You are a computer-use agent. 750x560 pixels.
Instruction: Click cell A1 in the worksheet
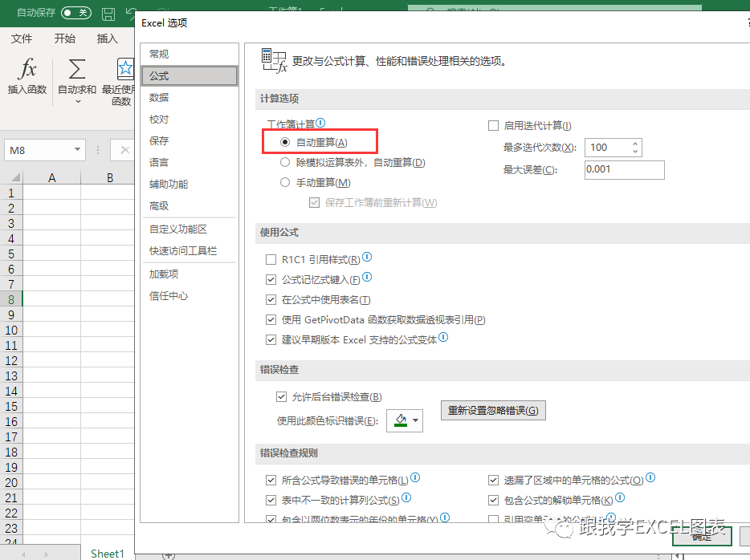51,193
